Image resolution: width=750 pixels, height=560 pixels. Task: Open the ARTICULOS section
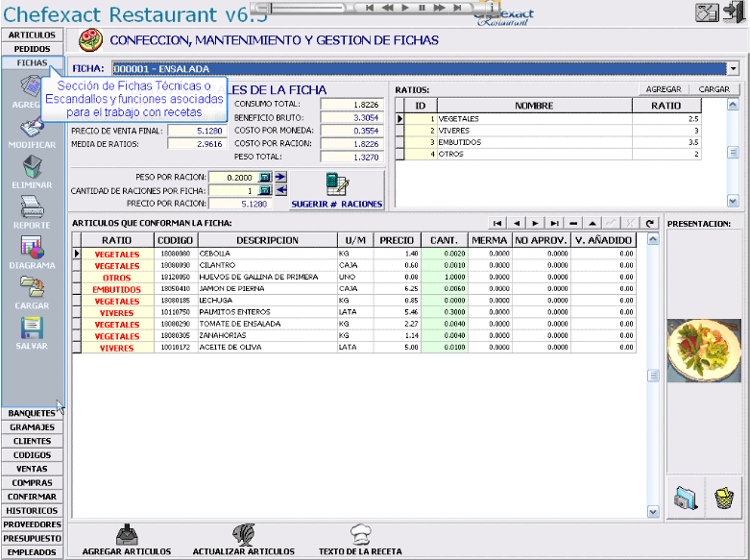[x=32, y=35]
